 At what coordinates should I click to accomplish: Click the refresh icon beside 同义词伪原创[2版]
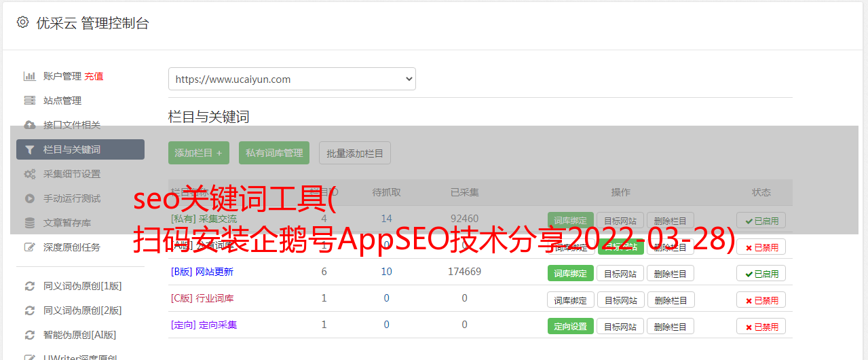(x=30, y=310)
